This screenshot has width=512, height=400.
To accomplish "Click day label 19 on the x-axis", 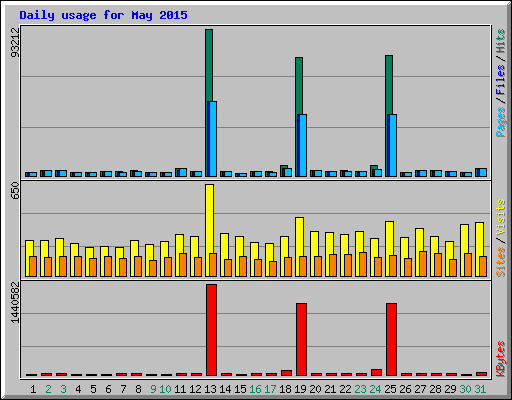I will coord(300,389).
